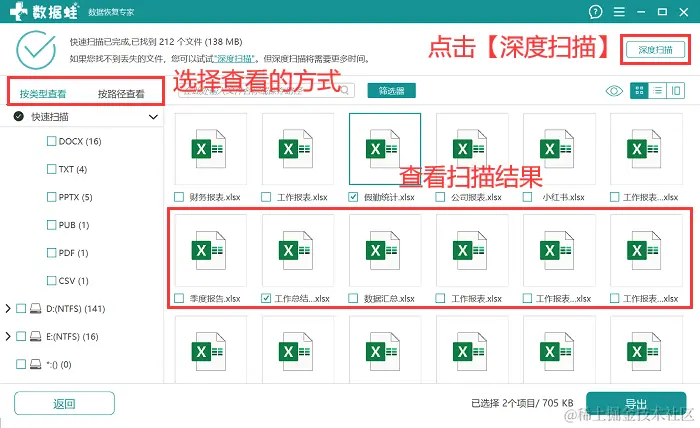Image resolution: width=700 pixels, height=428 pixels.
Task: Check the PDF (1) checkbox
Action: point(52,253)
